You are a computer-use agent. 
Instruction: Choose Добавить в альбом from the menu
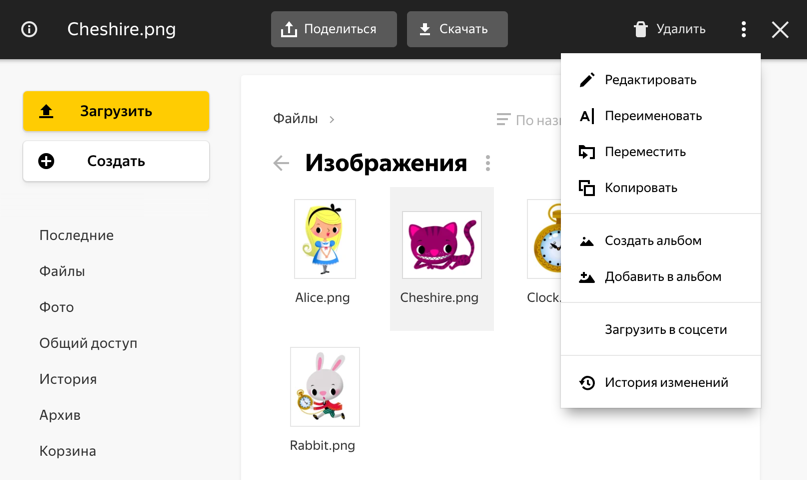click(661, 277)
